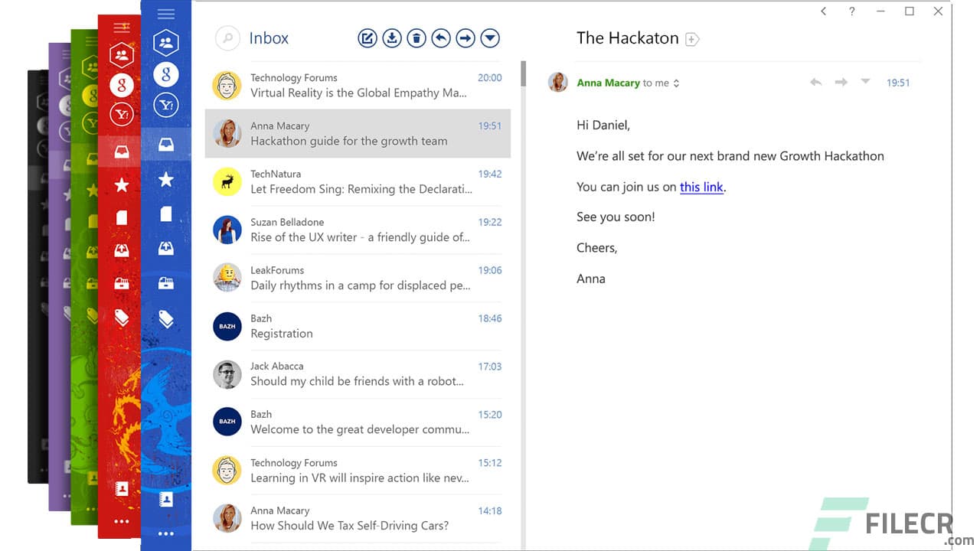Open the contacts group icon at sidebar top

click(166, 42)
